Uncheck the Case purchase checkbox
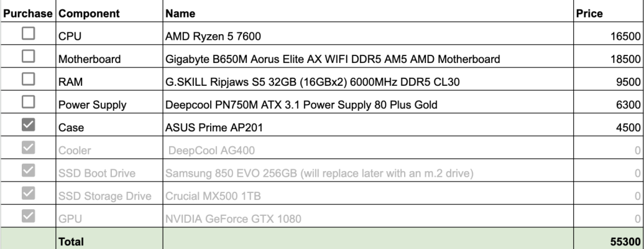Viewport: 644px width, 249px height. [x=29, y=125]
